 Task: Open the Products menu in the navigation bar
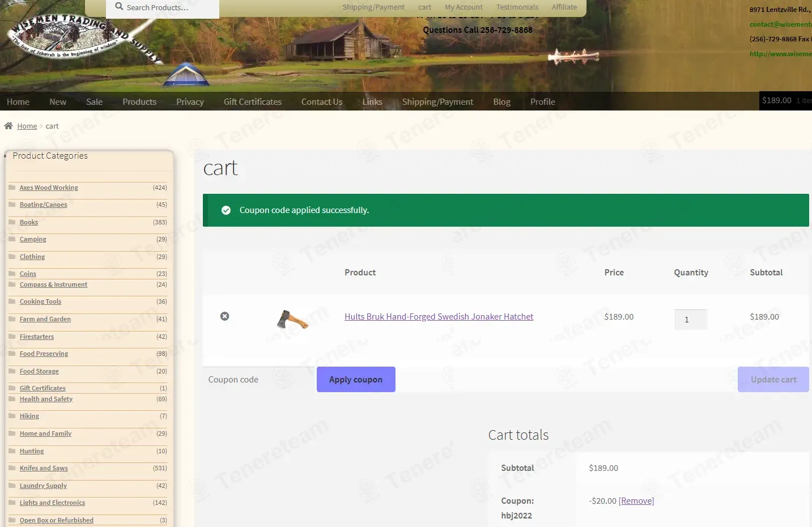(139, 101)
